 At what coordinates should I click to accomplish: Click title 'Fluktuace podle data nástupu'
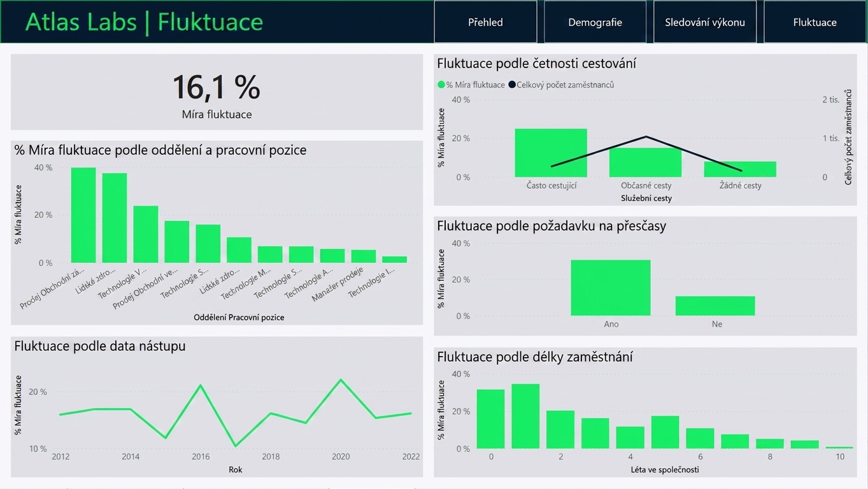coord(100,346)
